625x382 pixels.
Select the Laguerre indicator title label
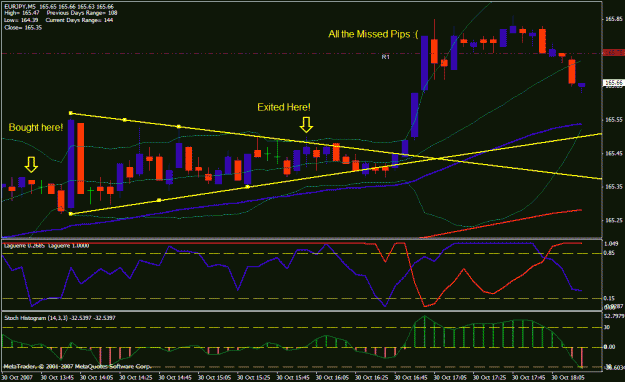point(46,246)
